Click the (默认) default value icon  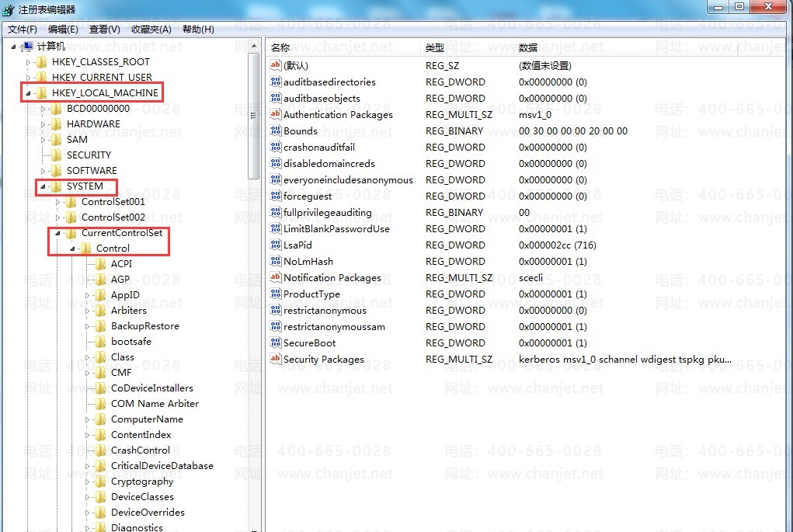[x=275, y=65]
